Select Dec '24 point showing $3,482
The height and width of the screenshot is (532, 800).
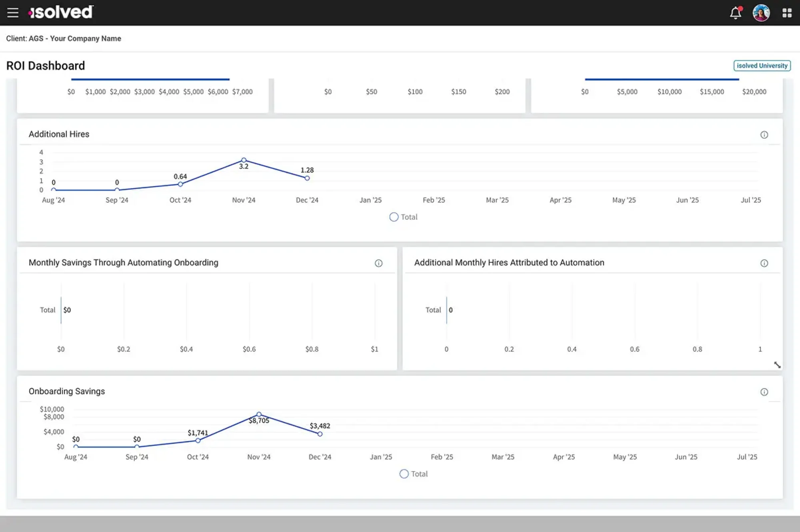320,434
